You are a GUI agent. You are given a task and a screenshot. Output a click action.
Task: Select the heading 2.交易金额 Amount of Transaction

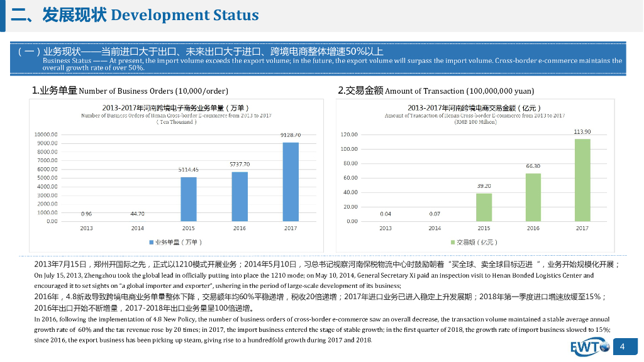[436, 91]
